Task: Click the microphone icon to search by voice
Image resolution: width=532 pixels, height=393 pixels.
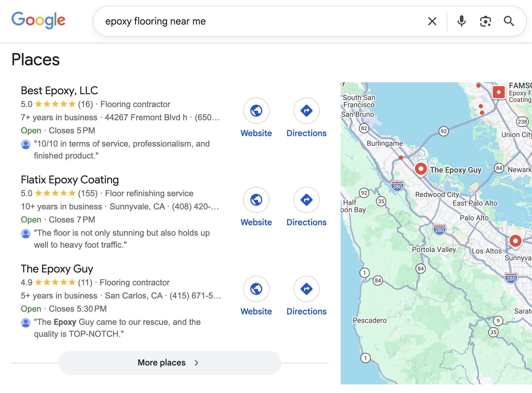Action: click(x=461, y=21)
